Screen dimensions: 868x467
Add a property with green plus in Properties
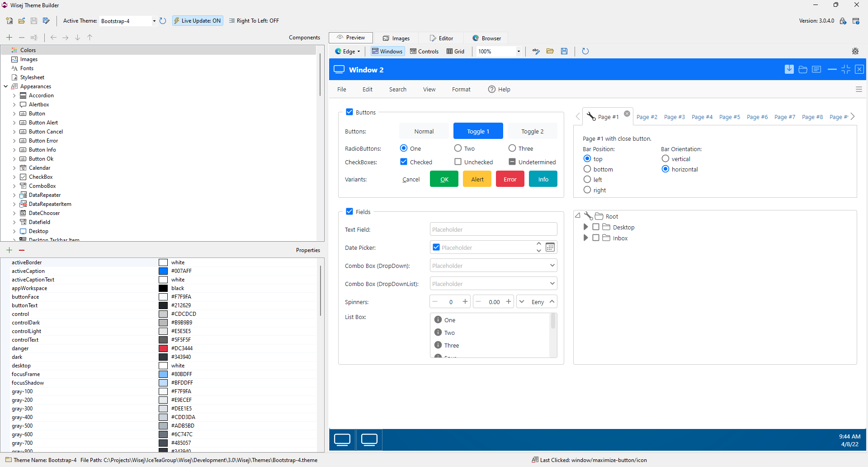point(9,250)
